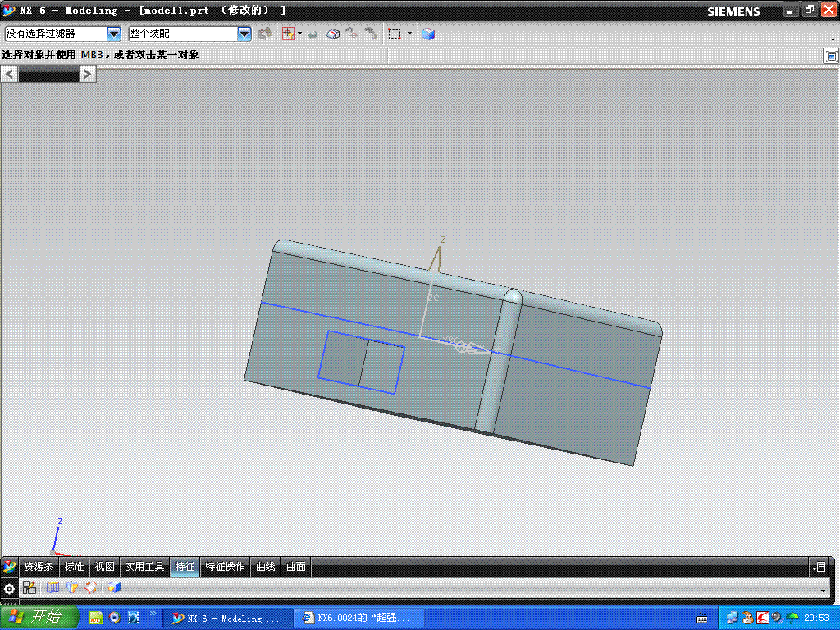This screenshot has height=630, width=840.
Task: Click the grayed arrow-with-plus icon in top toolbar
Action: point(352,34)
